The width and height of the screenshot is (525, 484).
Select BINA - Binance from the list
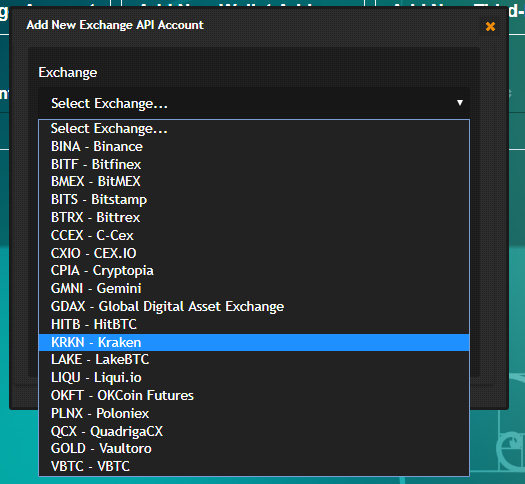254,147
